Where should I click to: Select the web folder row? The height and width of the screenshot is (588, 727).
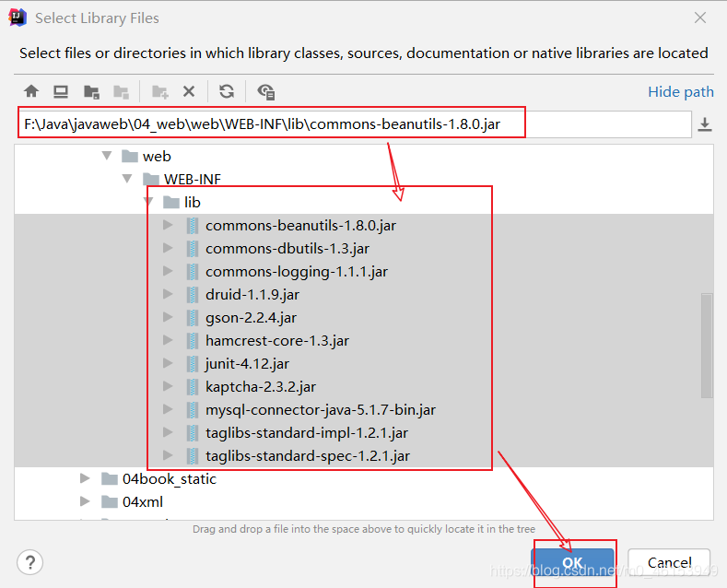(x=364, y=157)
